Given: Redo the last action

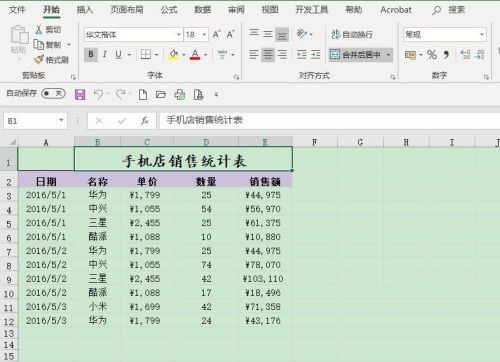Looking at the screenshot, I should (x=120, y=95).
